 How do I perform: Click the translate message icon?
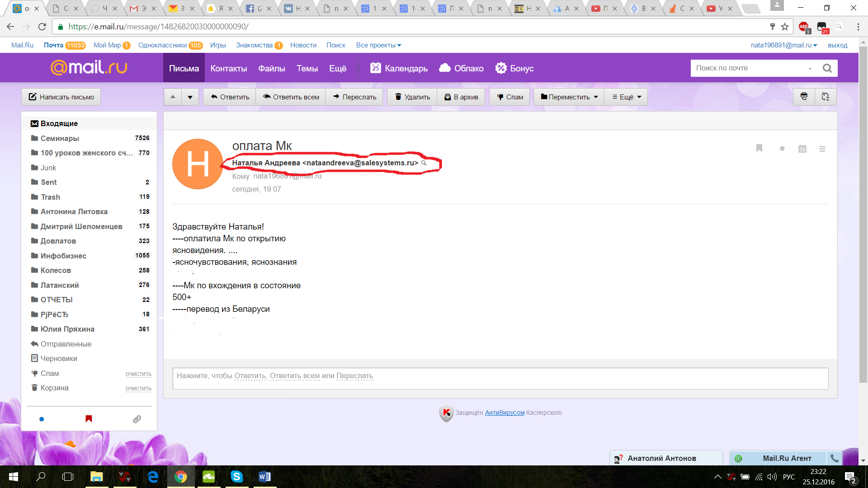(826, 97)
